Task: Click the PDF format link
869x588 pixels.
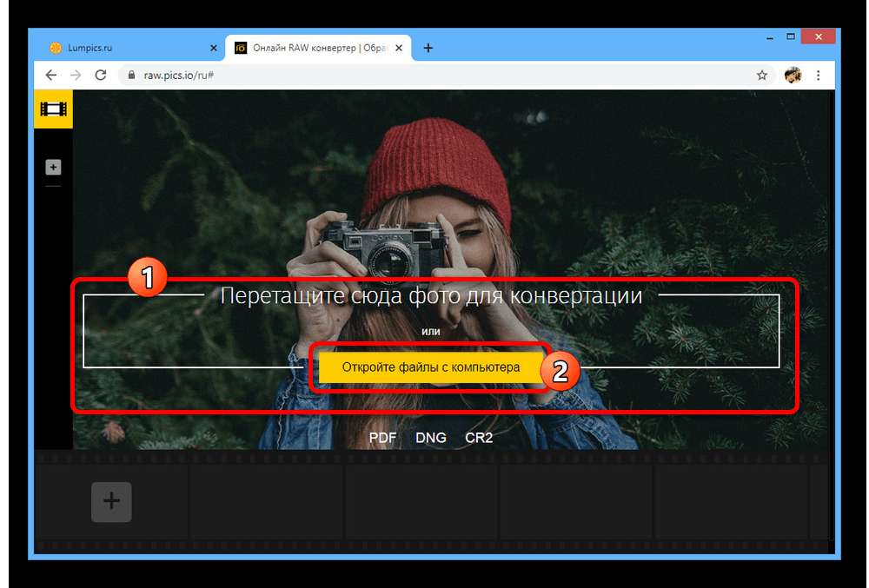Action: (382, 438)
